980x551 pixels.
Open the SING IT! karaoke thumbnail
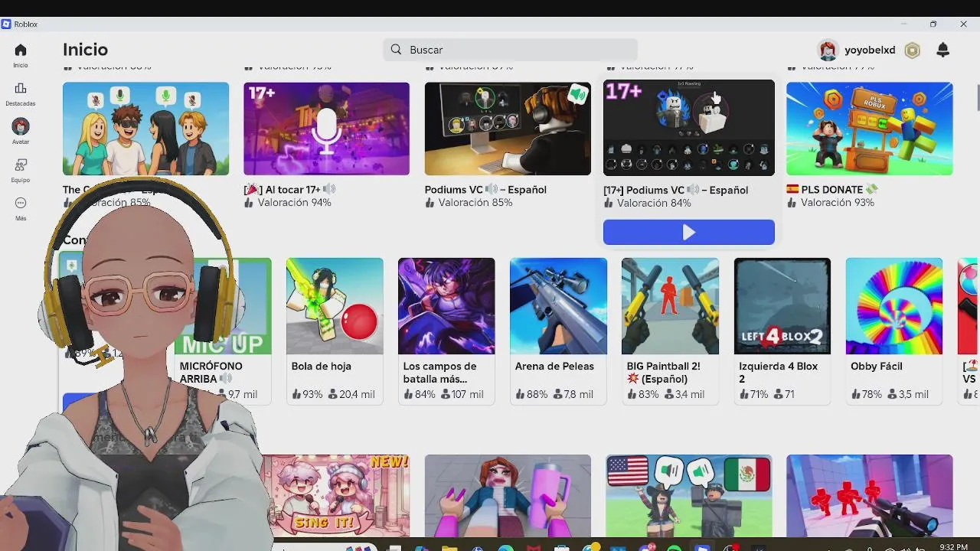335,496
